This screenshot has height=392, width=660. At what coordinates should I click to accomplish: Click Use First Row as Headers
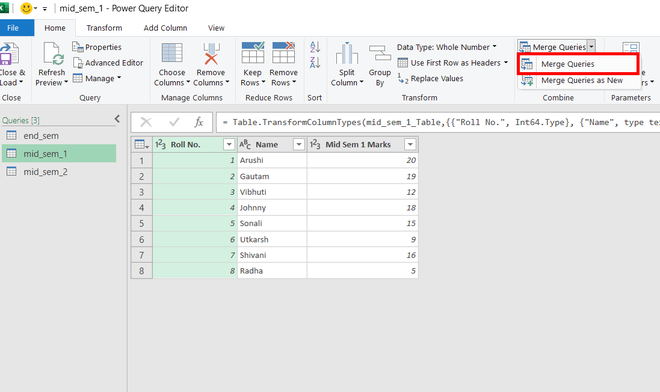tap(453, 63)
